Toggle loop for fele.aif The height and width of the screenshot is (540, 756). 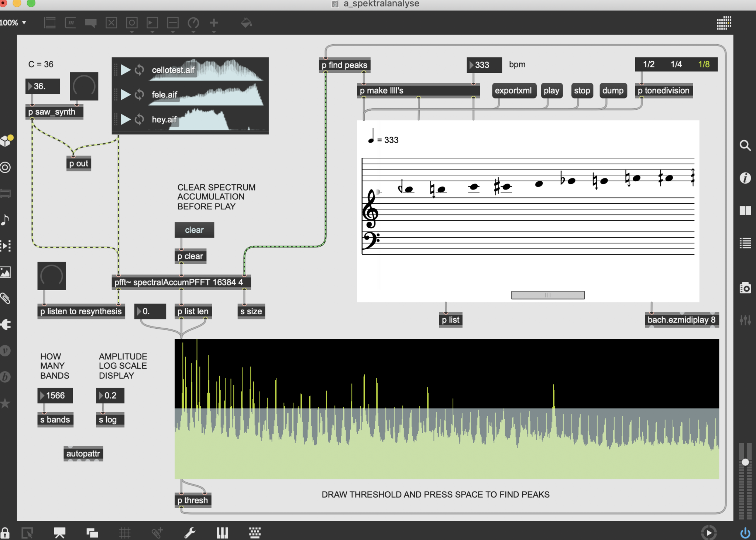click(x=139, y=95)
